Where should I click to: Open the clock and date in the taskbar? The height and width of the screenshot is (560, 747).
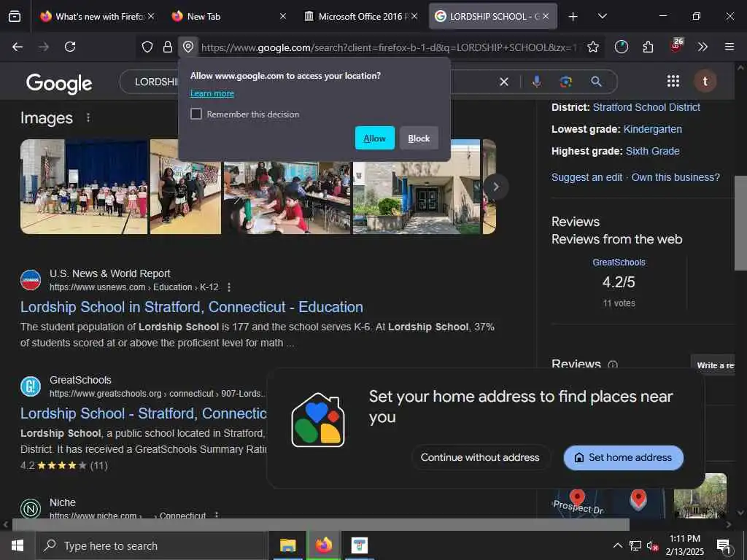pyautogui.click(x=684, y=545)
